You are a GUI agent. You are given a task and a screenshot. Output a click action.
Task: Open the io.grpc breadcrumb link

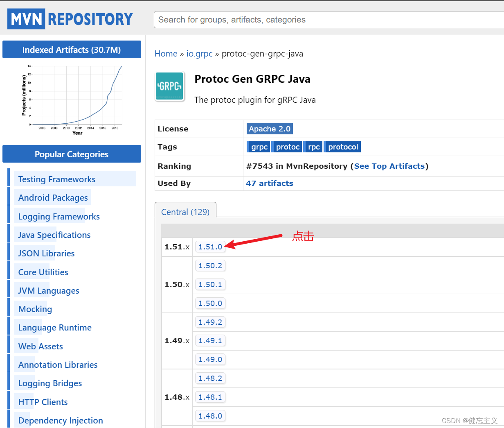point(200,54)
